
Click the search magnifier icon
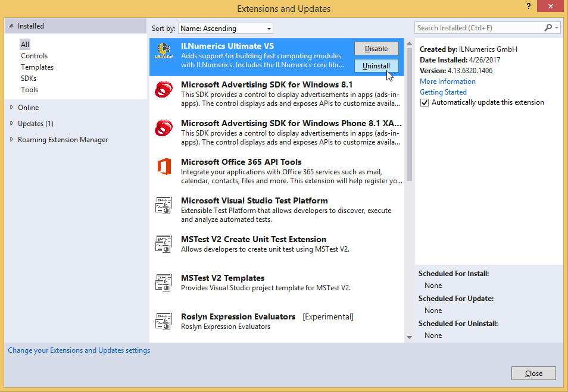(548, 27)
